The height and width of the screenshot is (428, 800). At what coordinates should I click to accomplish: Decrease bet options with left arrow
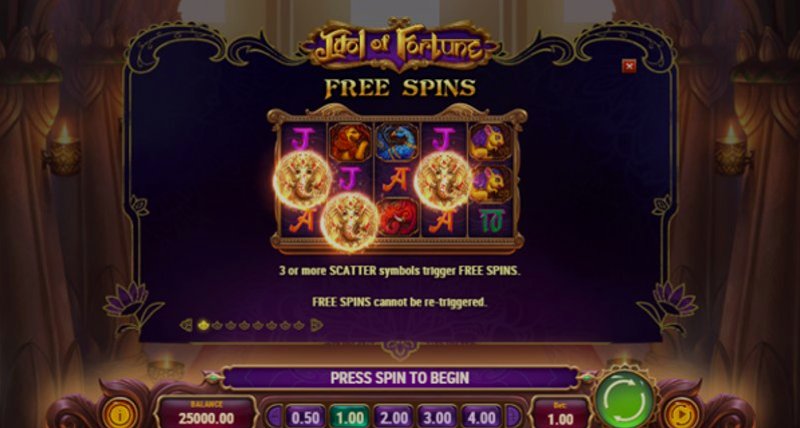point(274,416)
